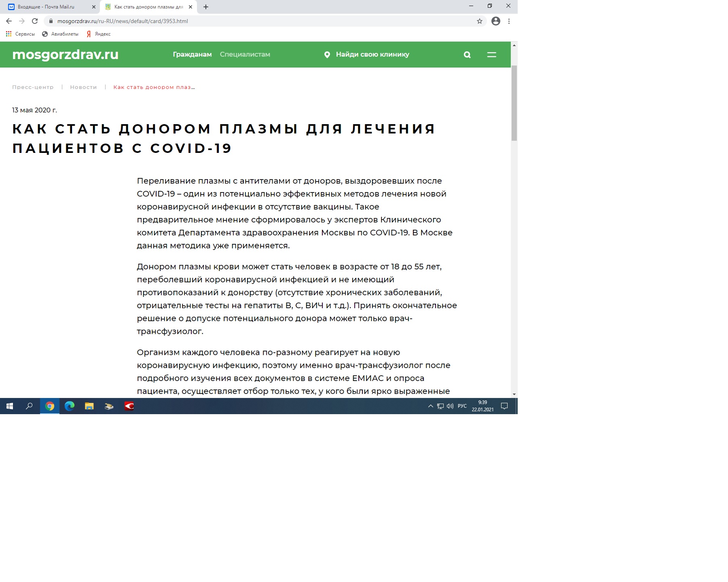This screenshot has height=582, width=728.
Task: Open the Windows Start menu
Action: point(10,406)
